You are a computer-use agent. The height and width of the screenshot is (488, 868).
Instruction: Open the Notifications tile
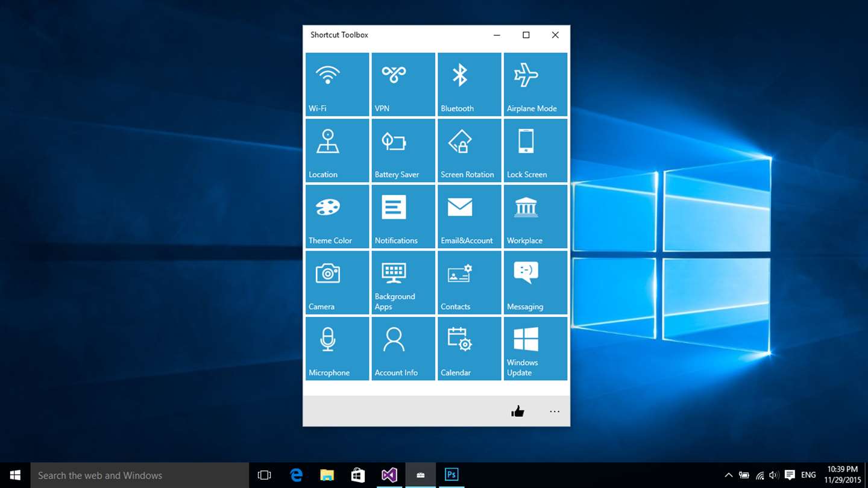403,216
